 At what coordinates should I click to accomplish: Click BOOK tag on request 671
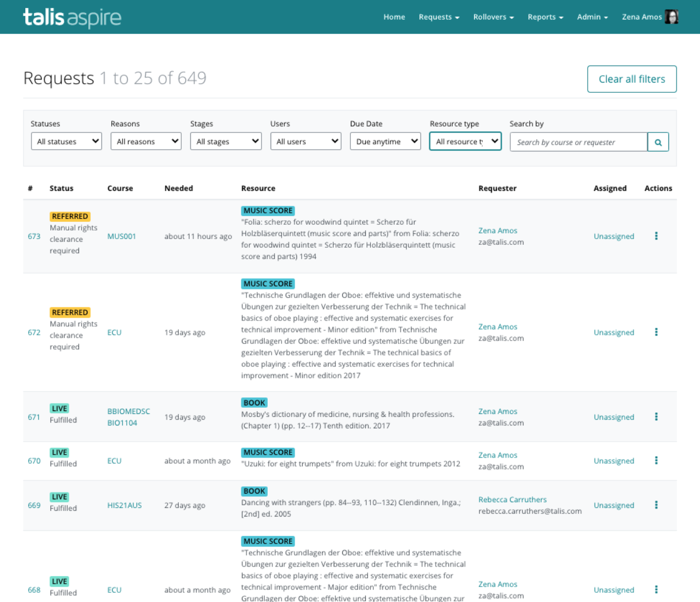[x=255, y=402]
